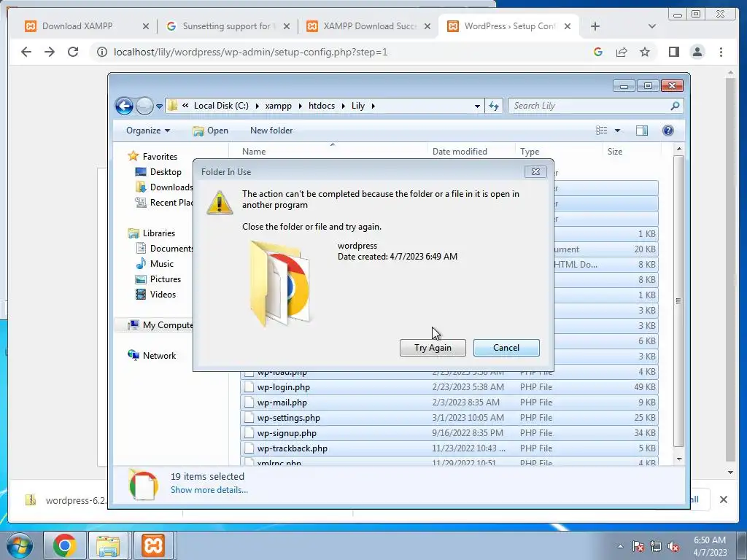Reload the Chrome page
747x560 pixels.
pos(73,52)
